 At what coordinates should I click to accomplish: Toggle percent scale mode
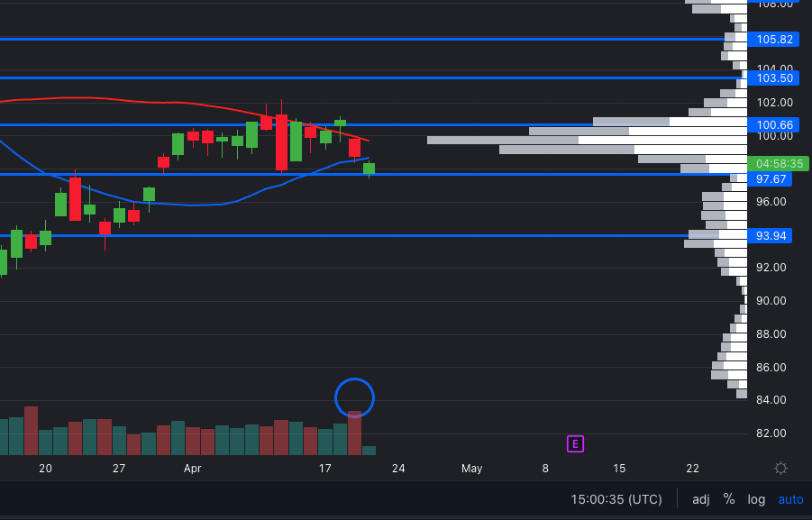(x=728, y=499)
